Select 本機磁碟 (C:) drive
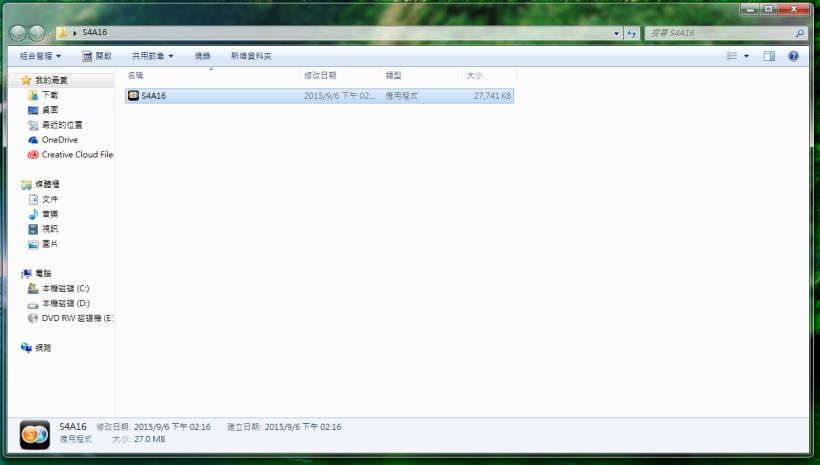Image resolution: width=820 pixels, height=465 pixels. point(65,288)
